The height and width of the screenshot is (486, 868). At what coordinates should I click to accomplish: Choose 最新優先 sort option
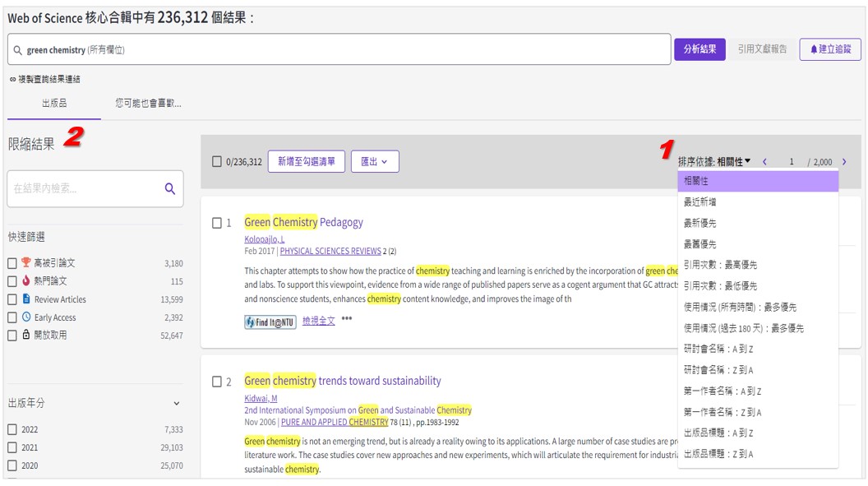pos(758,223)
